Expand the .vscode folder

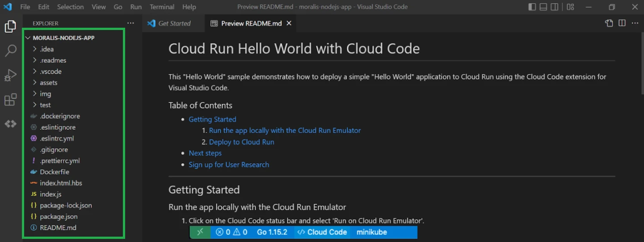point(51,72)
